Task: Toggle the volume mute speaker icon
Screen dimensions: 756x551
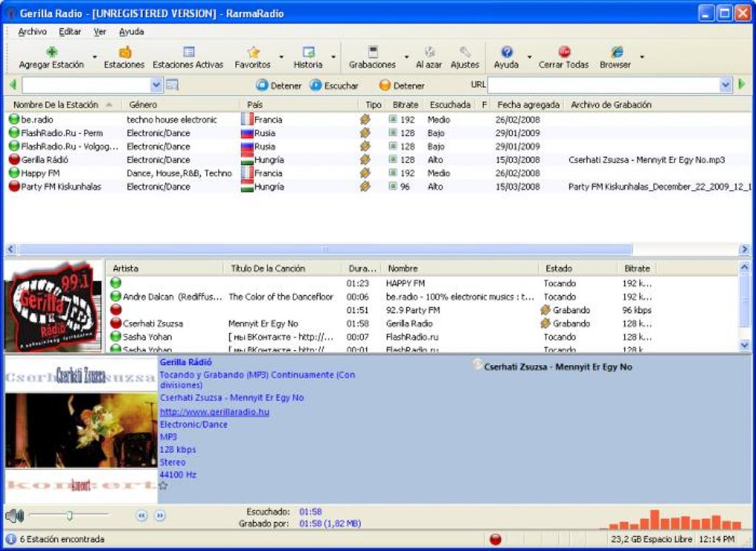Action: (14, 515)
